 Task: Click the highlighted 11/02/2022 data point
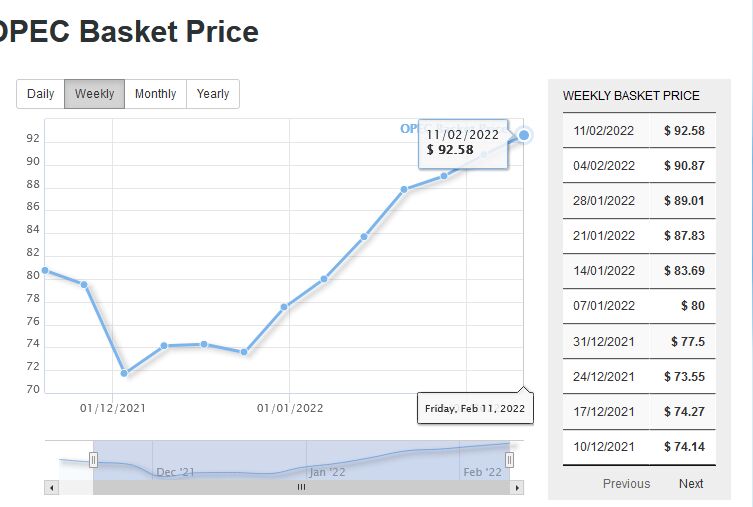pyautogui.click(x=524, y=135)
